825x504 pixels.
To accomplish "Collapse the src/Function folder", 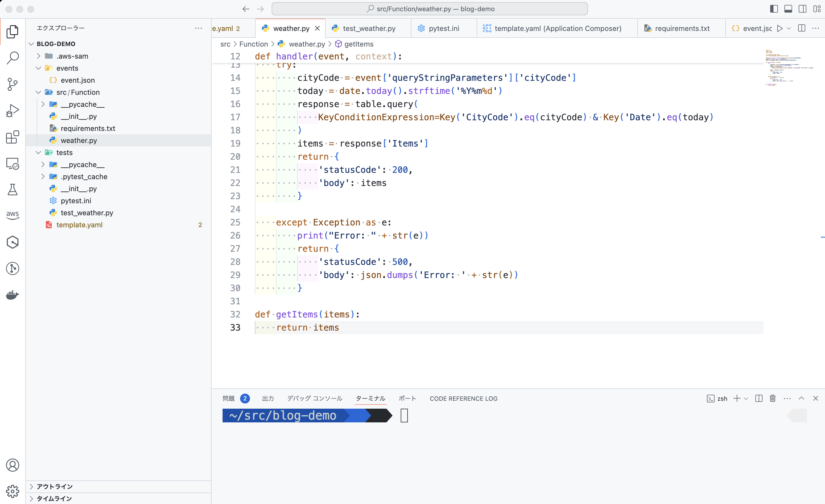I will coord(38,92).
